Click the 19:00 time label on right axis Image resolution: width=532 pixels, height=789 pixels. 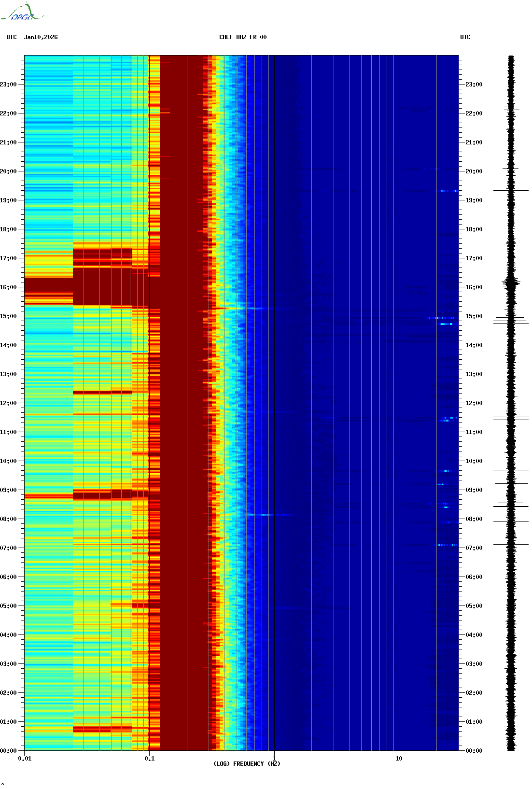pos(474,200)
